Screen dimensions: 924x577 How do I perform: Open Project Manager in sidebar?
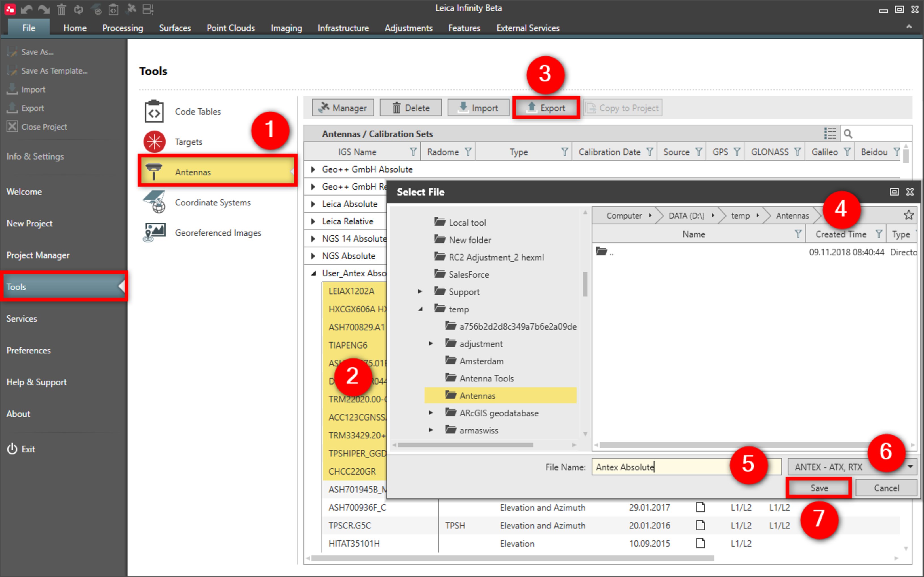point(38,255)
